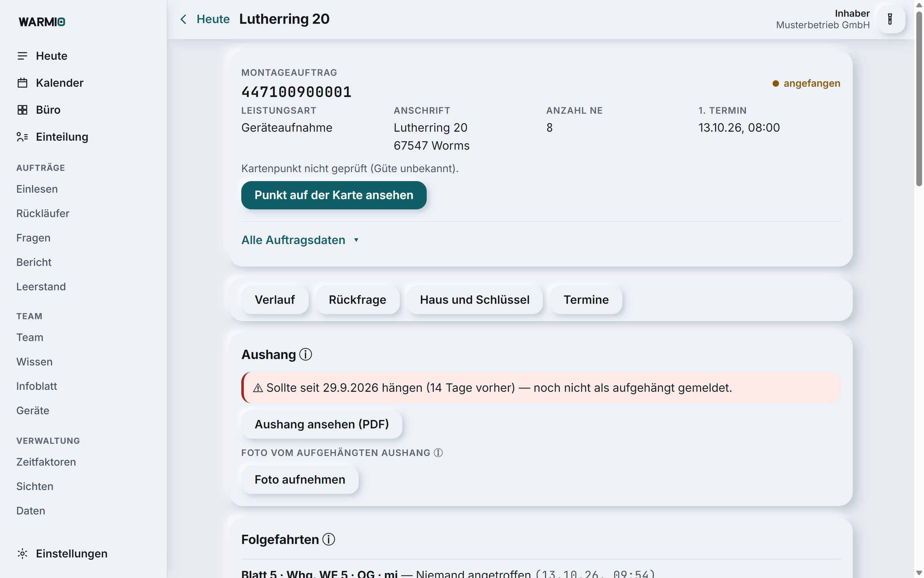Open Infoblatt in the sidebar
This screenshot has height=578, width=924.
point(37,386)
